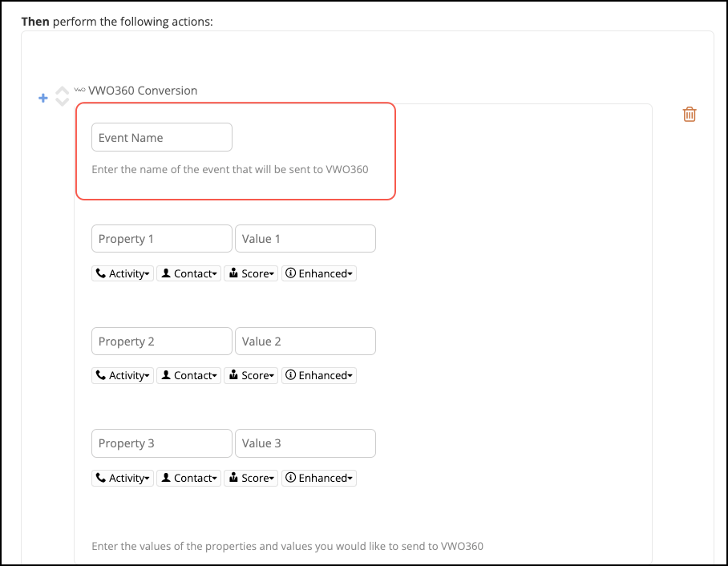This screenshot has width=728, height=566.
Task: Select the Value 3 input field
Action: click(305, 443)
